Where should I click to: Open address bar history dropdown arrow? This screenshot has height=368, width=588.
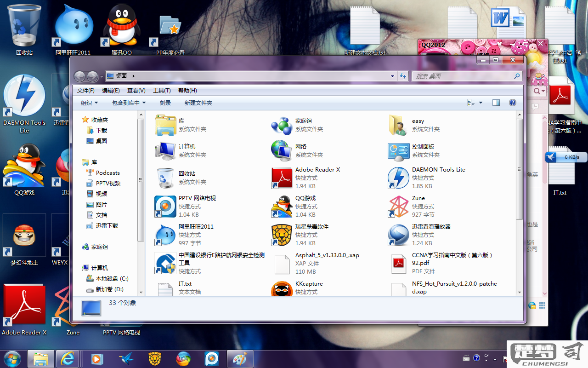click(392, 76)
